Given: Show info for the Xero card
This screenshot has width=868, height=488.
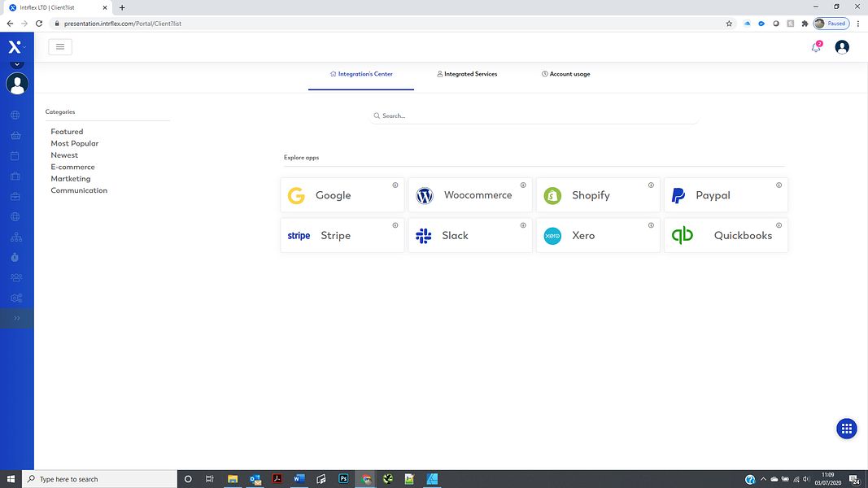Looking at the screenshot, I should [x=651, y=225].
